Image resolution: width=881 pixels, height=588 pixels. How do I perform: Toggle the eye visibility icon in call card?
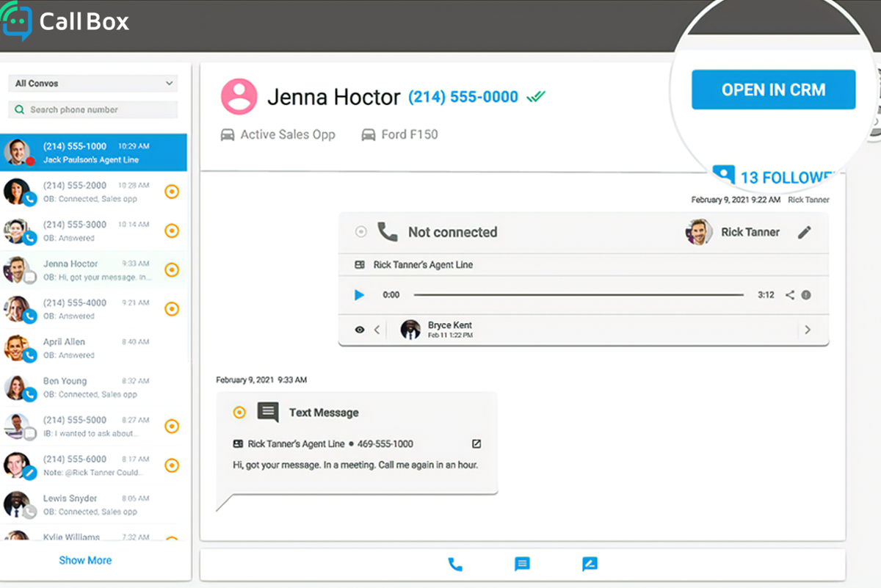[x=360, y=330]
